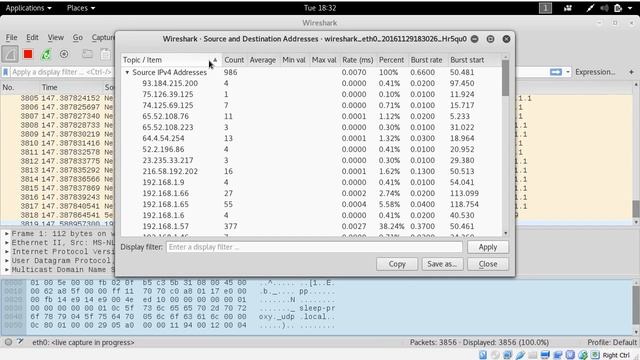Sort by the Topic / Item column header
Screen dimensions: 640x360
point(171,60)
